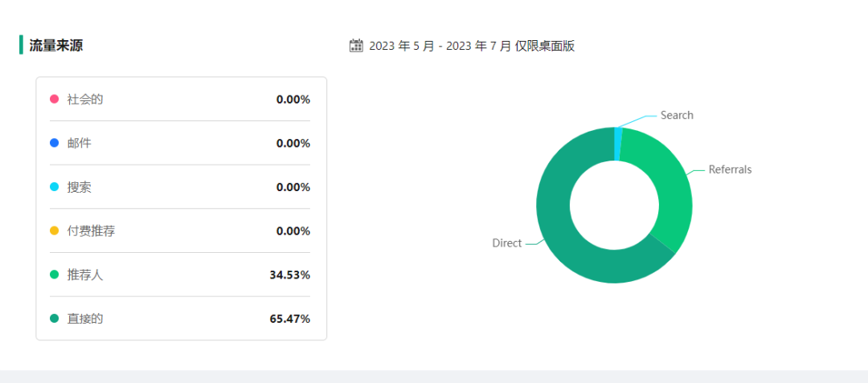Click the cyan dot next to 搜索
This screenshot has height=383, width=868.
(55, 187)
